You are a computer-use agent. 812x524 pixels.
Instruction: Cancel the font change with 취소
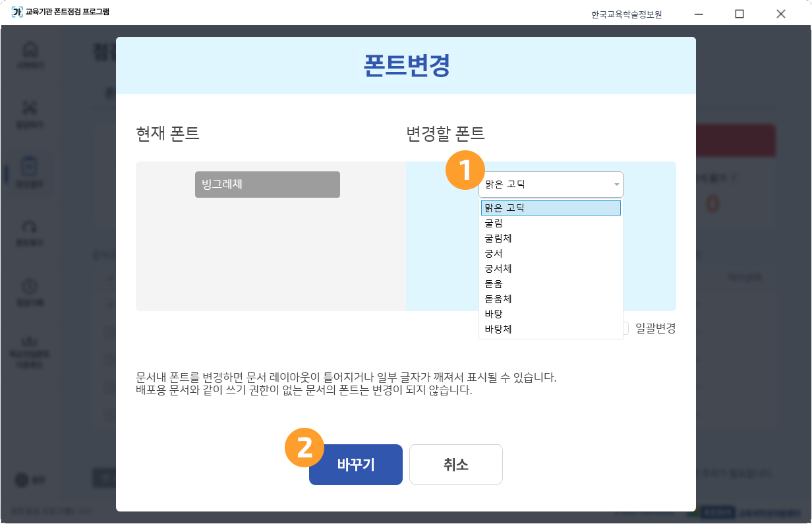(x=455, y=464)
